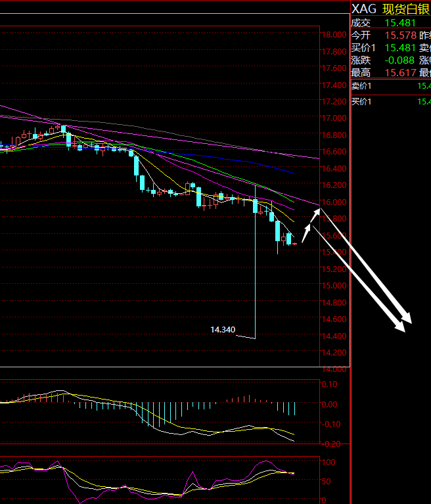Click the -0.088 change value

click(x=399, y=60)
